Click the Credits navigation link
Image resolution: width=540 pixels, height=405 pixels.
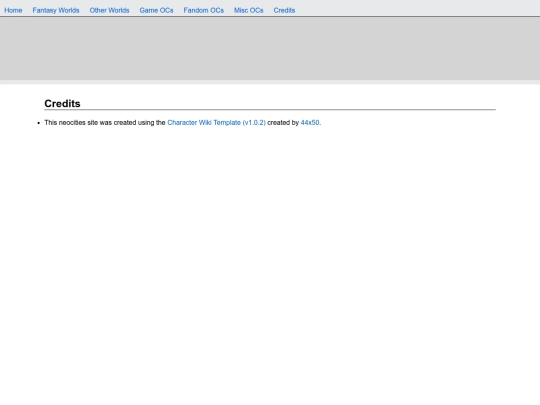coord(284,10)
